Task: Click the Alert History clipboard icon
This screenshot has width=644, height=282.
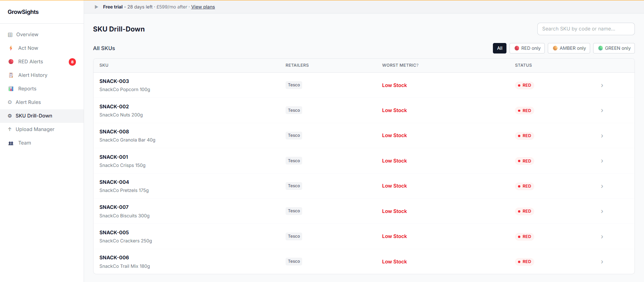Action: [11, 75]
